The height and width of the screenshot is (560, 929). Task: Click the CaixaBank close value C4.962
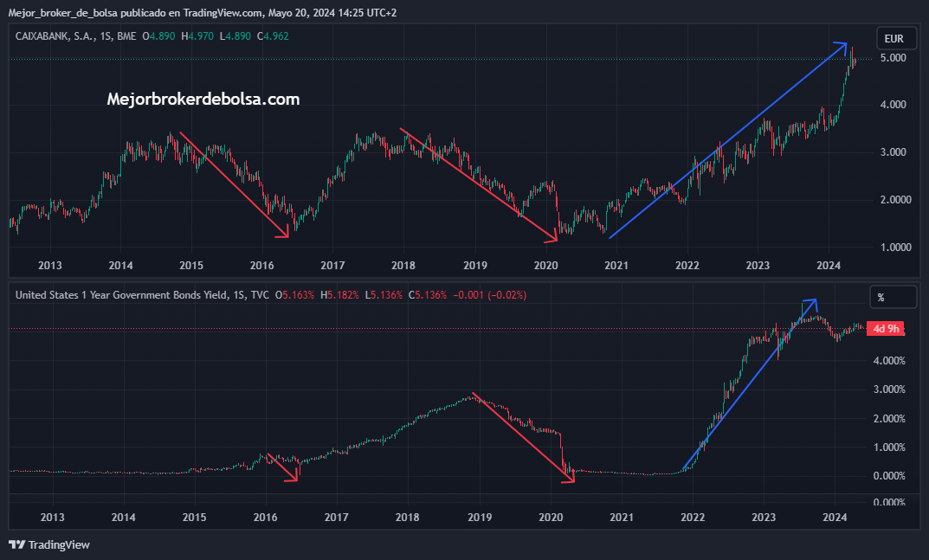[x=273, y=36]
